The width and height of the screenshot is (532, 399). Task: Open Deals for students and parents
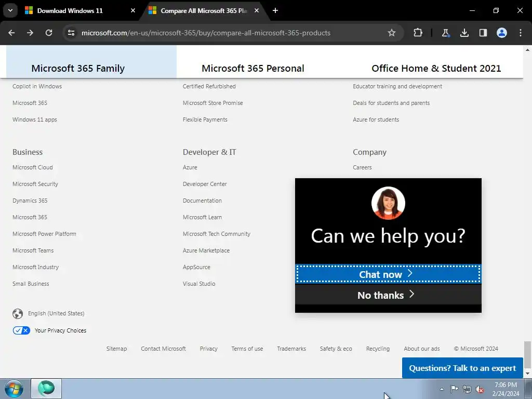(x=391, y=103)
